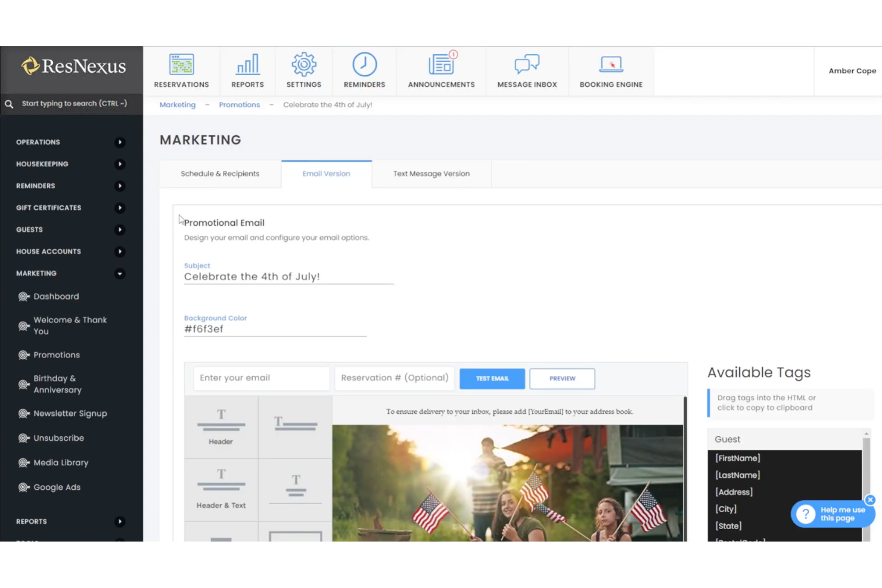Switch to the Text Message Version tab
Image resolution: width=882 pixels, height=588 pixels.
pos(431,173)
